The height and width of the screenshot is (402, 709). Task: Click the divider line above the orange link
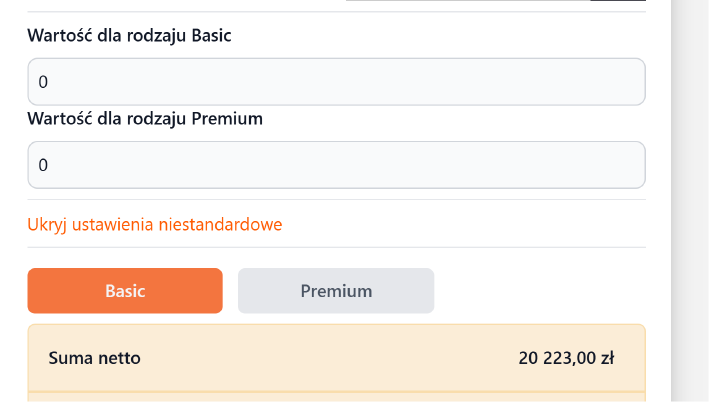(x=336, y=199)
